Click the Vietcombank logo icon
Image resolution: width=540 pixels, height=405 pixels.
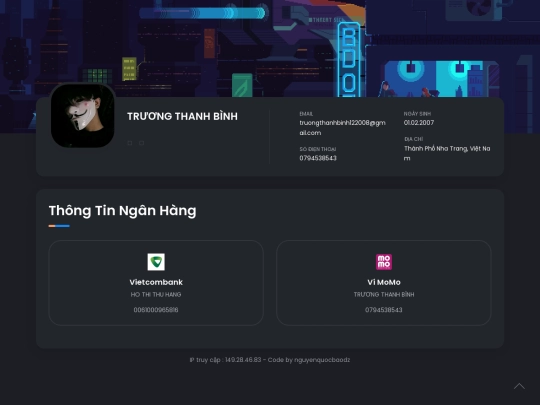click(156, 262)
